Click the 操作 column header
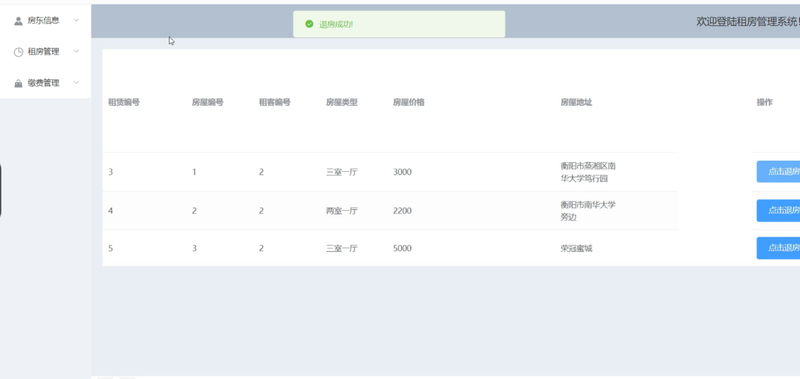 click(x=764, y=102)
